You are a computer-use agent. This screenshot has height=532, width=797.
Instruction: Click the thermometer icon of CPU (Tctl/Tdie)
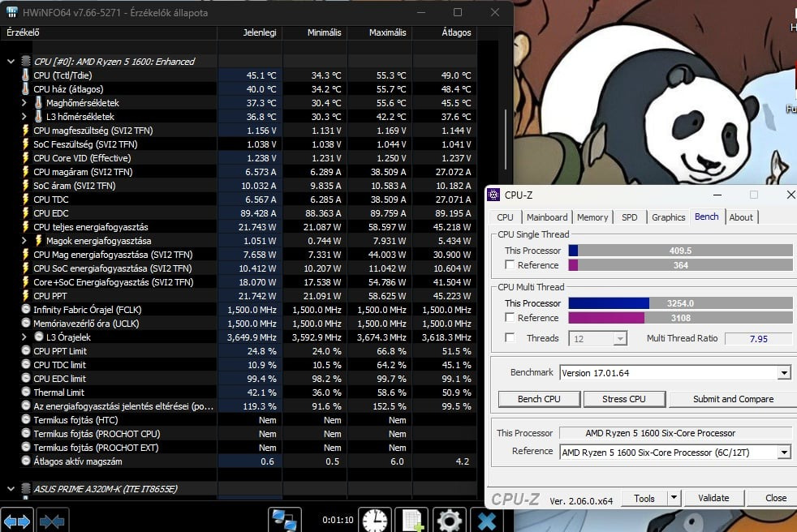25,75
